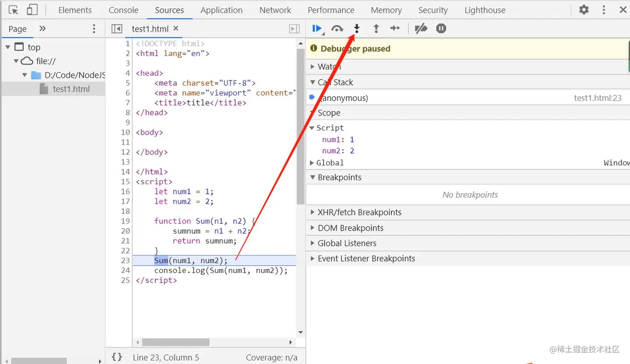Screen dimensions: 630x364
Task: Resume script execution button
Action: [317, 29]
